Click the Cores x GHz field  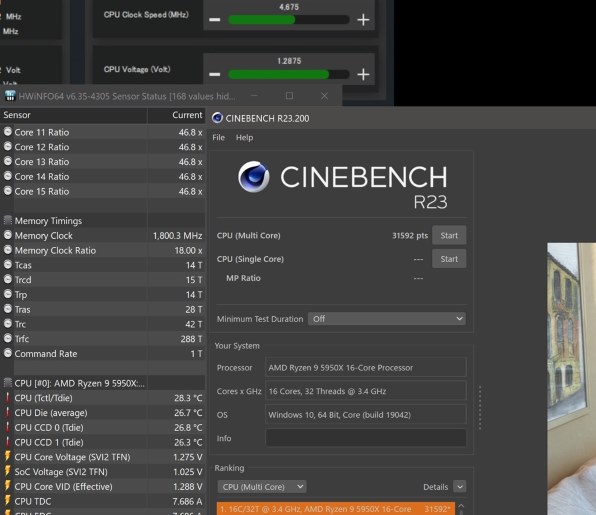coord(366,391)
